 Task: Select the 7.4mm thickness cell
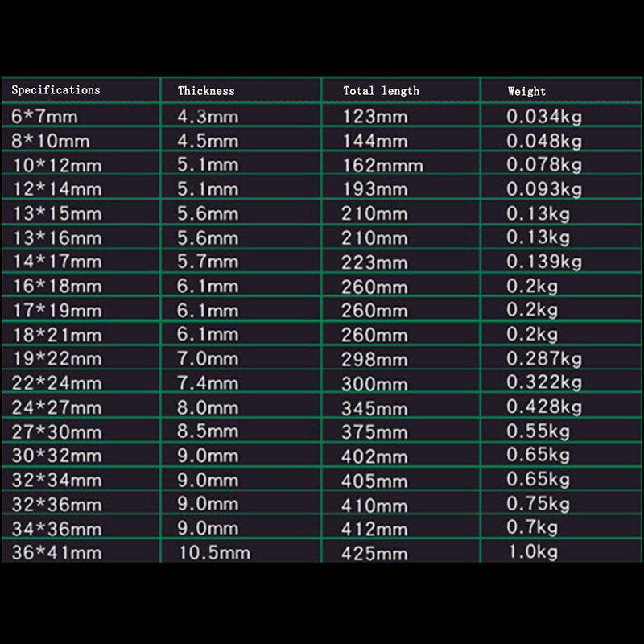pyautogui.click(x=208, y=383)
